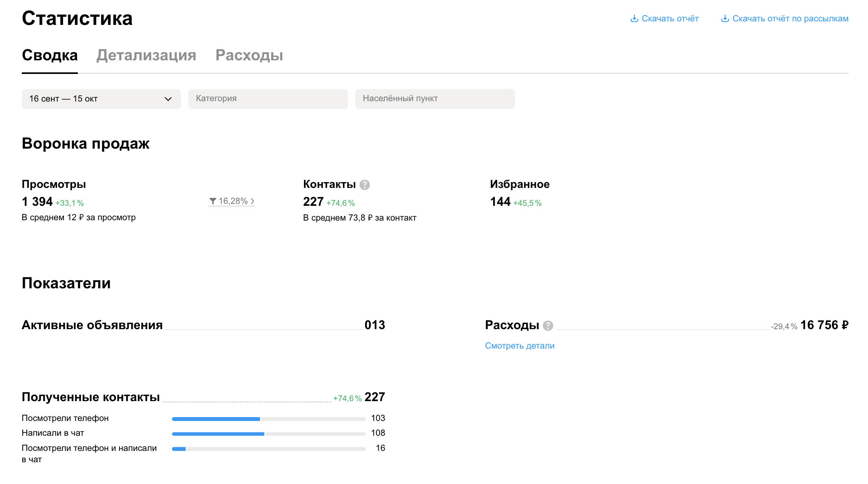
Task: Click help icon next to Расходы
Action: (x=548, y=326)
